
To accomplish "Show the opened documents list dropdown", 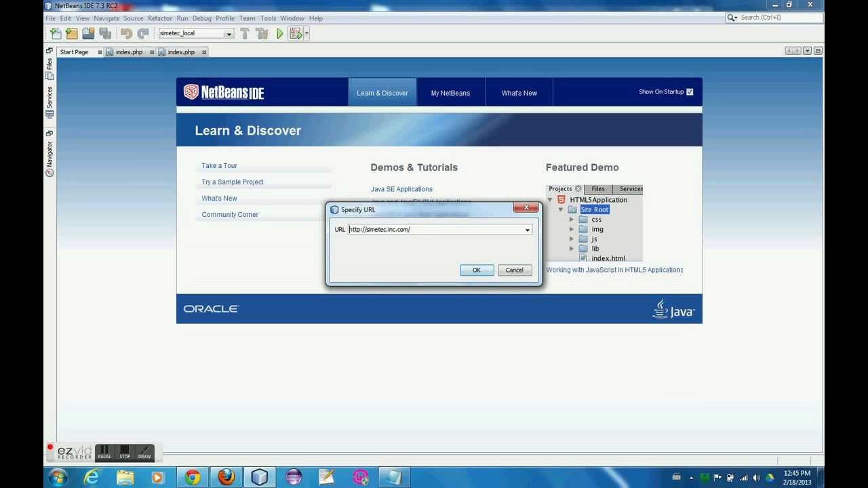I will pyautogui.click(x=808, y=51).
